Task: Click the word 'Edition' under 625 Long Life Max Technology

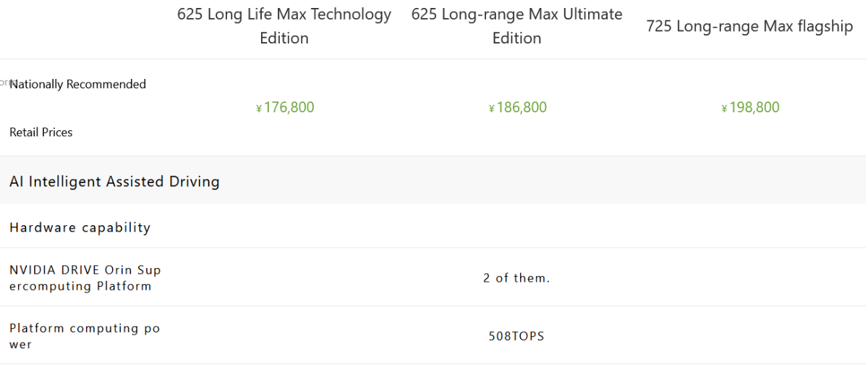Action: (x=284, y=38)
